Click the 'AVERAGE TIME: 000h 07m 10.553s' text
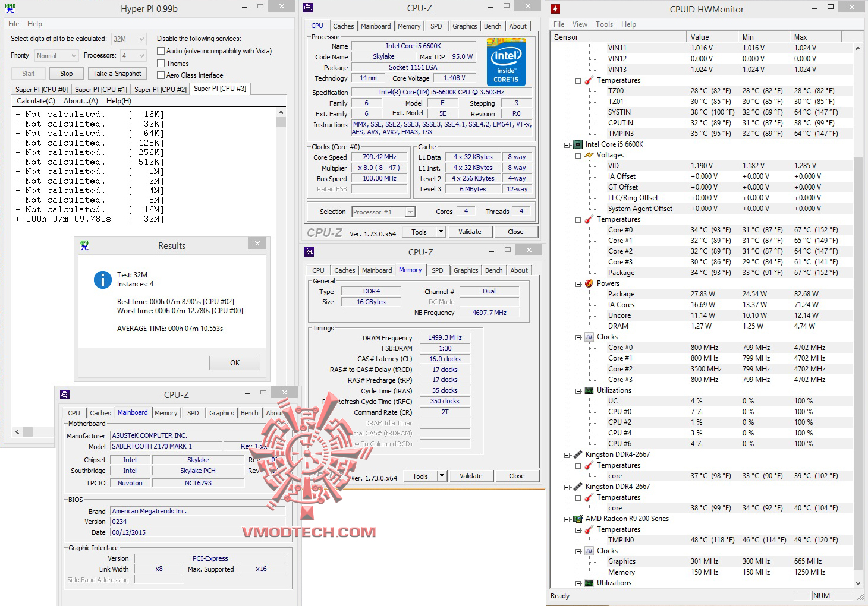This screenshot has width=868, height=606. coord(170,329)
